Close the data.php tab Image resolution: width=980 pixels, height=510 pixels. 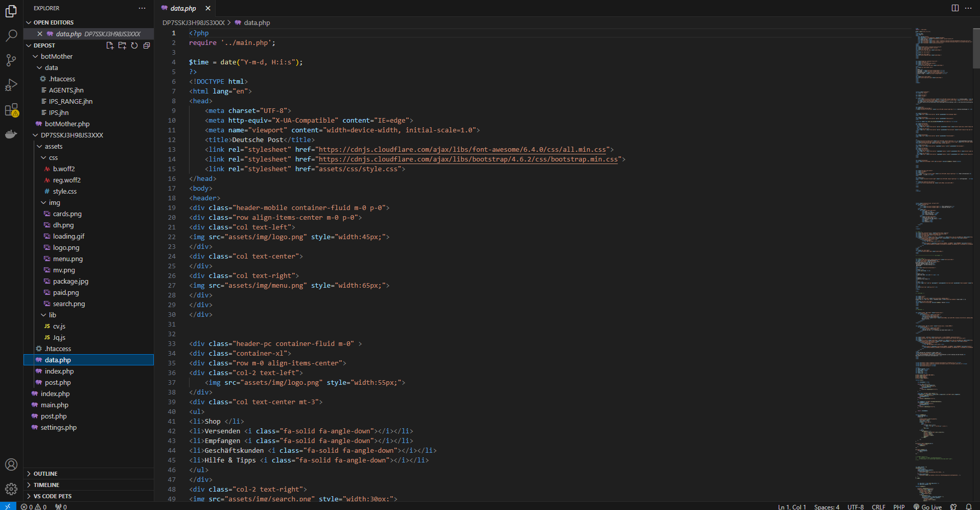[208, 8]
